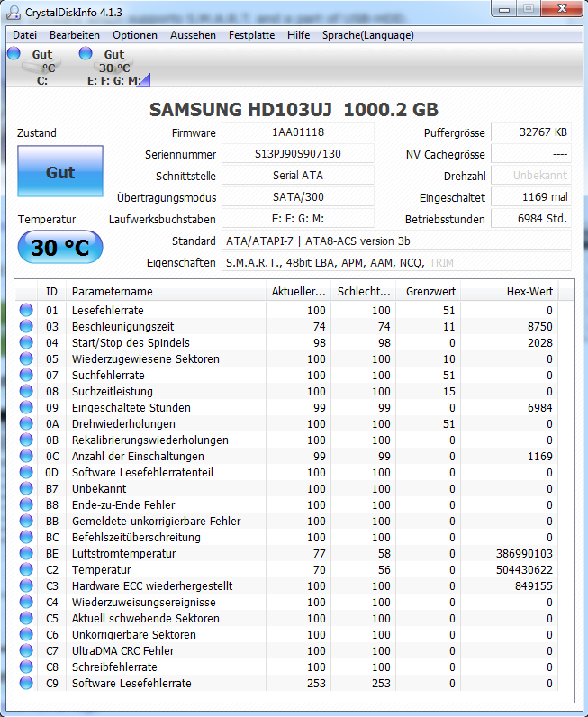Click the Schlecht column header

[x=363, y=291]
